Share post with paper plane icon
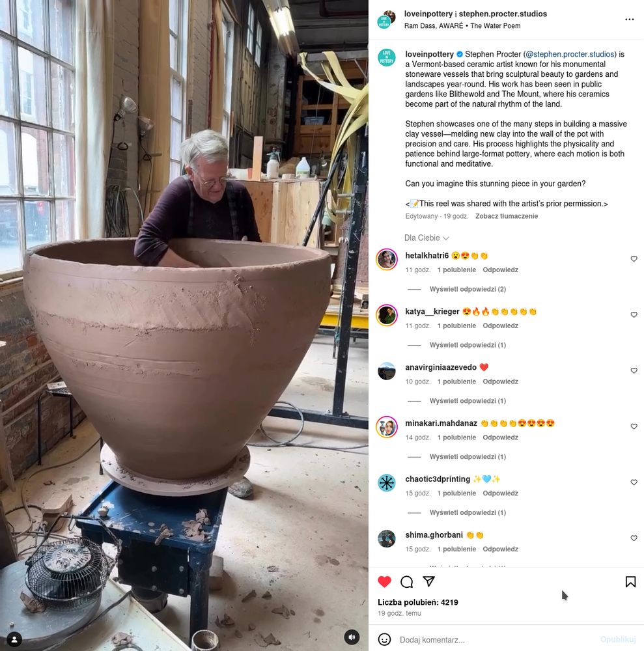Screen dimensions: 644x651 pyautogui.click(x=428, y=581)
